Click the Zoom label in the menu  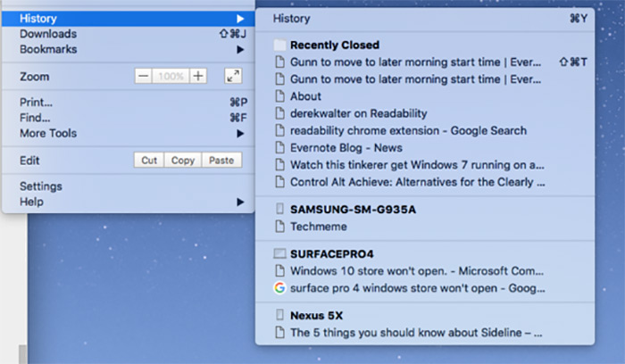click(x=35, y=77)
